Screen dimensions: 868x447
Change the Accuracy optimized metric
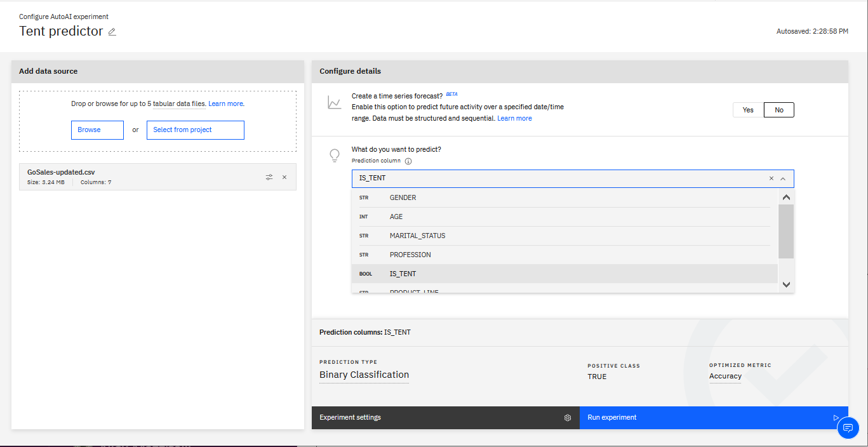pos(725,376)
